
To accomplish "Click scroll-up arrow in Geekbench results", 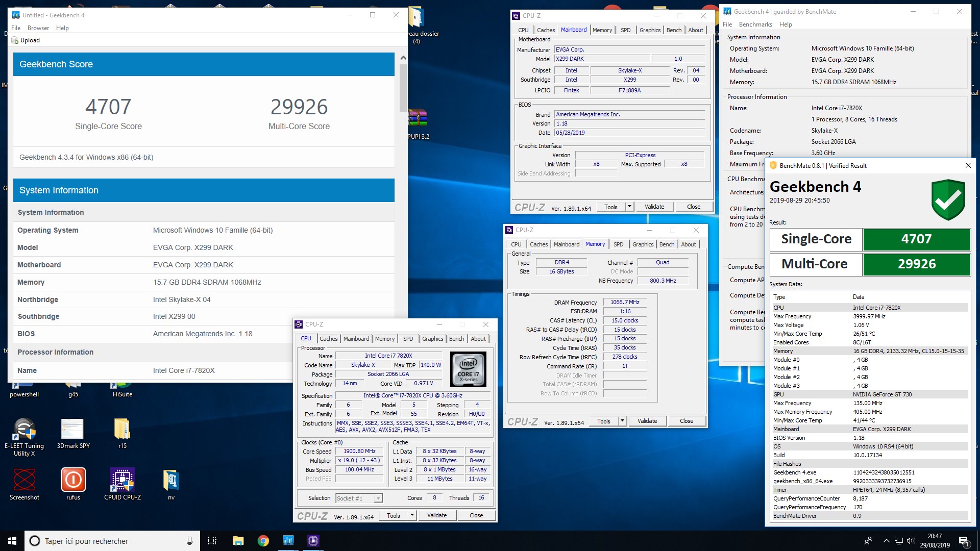I will point(403,58).
